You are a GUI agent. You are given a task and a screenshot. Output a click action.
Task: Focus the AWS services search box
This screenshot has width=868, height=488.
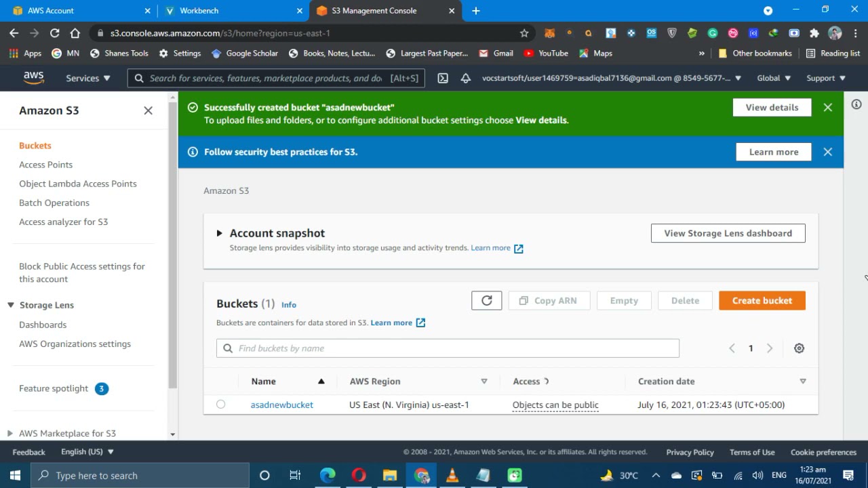(x=276, y=78)
